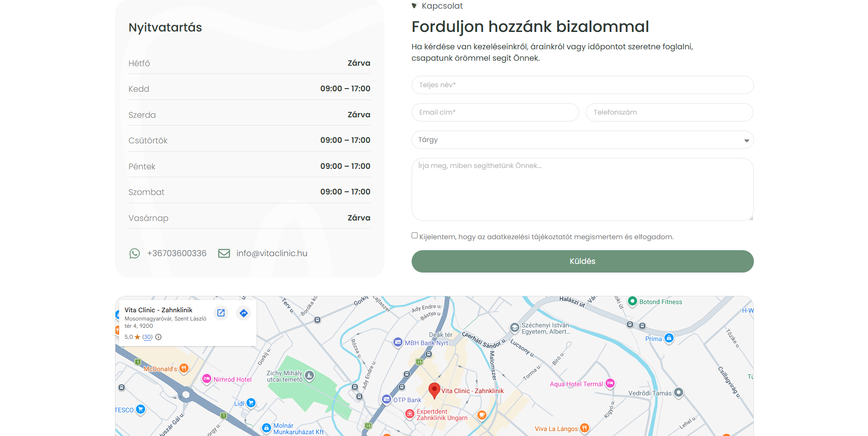
Task: Click the WhatsApp phone icon
Action: (135, 253)
